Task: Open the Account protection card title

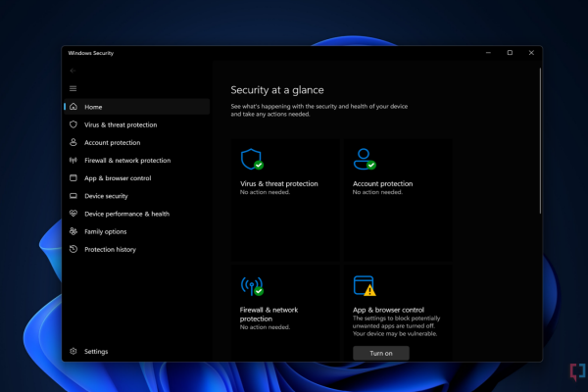Action: pos(382,184)
